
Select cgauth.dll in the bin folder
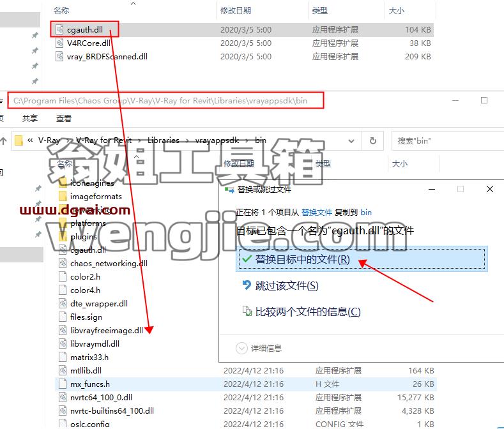click(x=88, y=250)
